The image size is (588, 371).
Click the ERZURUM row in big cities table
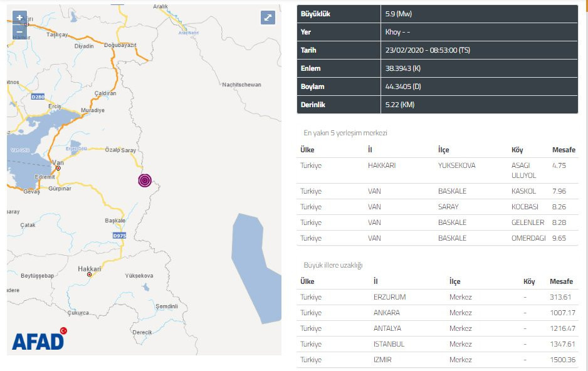click(x=437, y=297)
